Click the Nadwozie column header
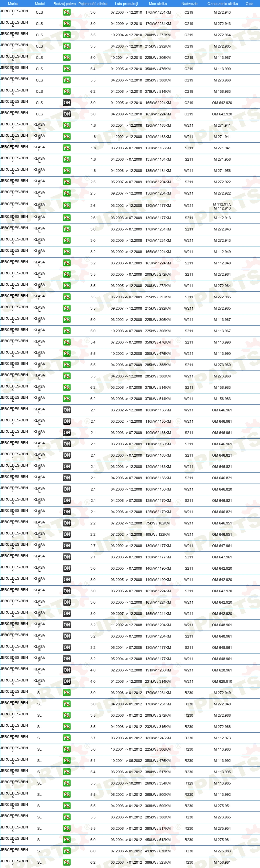 [x=189, y=4]
